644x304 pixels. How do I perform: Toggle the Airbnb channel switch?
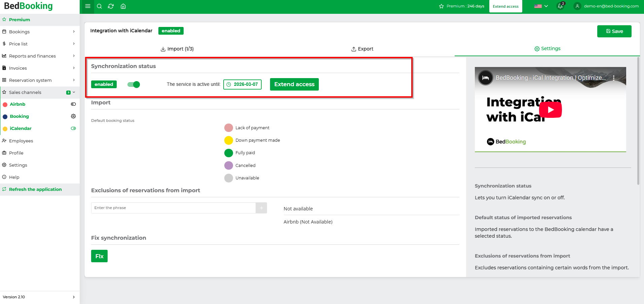[x=73, y=104]
